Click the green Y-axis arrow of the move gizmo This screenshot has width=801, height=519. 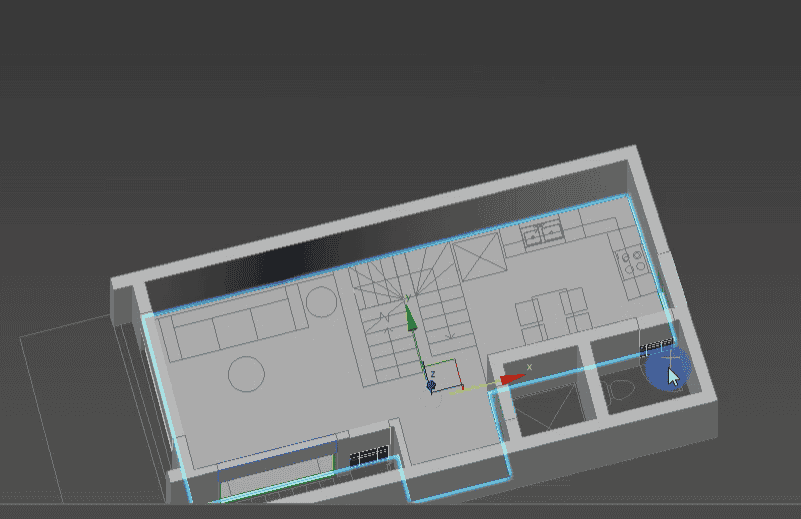tap(410, 318)
